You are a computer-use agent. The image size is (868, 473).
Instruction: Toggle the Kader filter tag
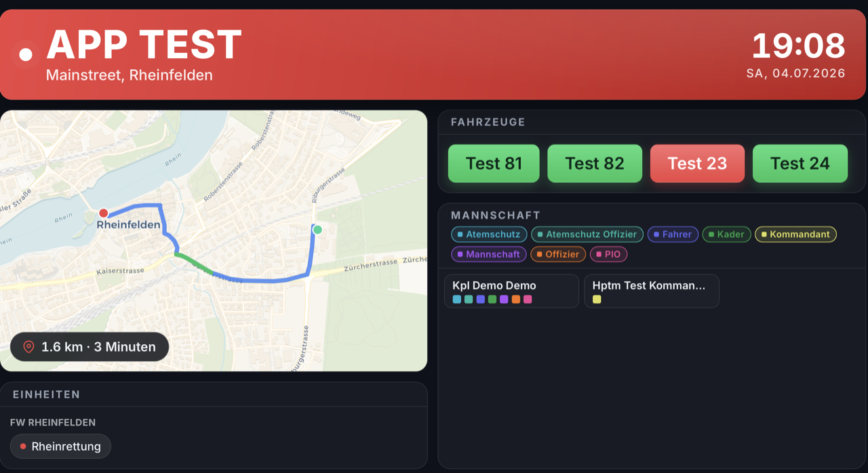click(726, 234)
